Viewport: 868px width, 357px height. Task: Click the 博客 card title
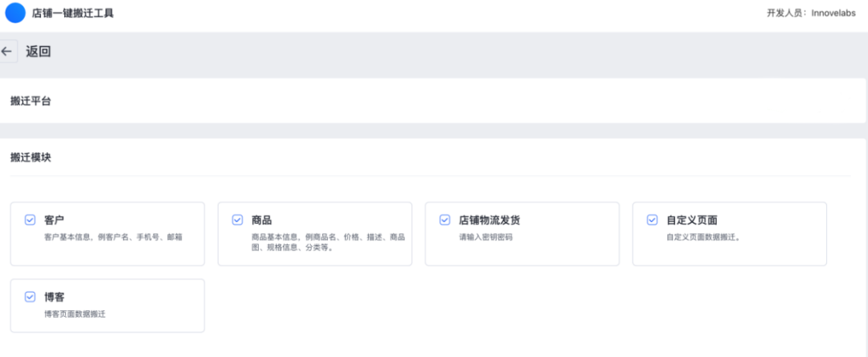point(55,297)
